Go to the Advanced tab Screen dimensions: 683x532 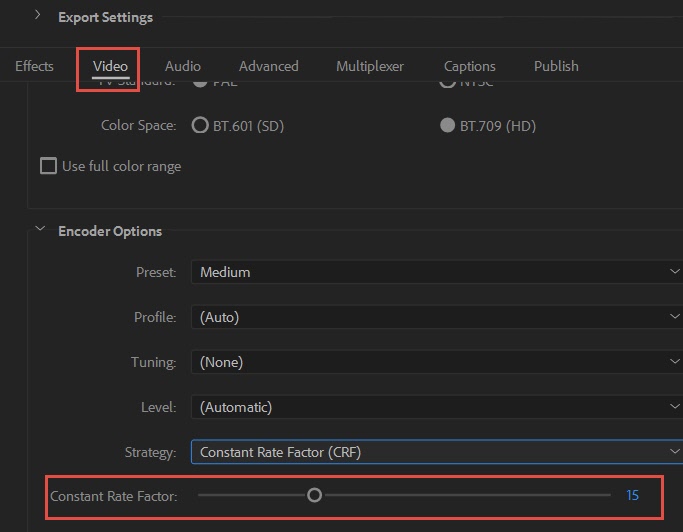point(269,66)
